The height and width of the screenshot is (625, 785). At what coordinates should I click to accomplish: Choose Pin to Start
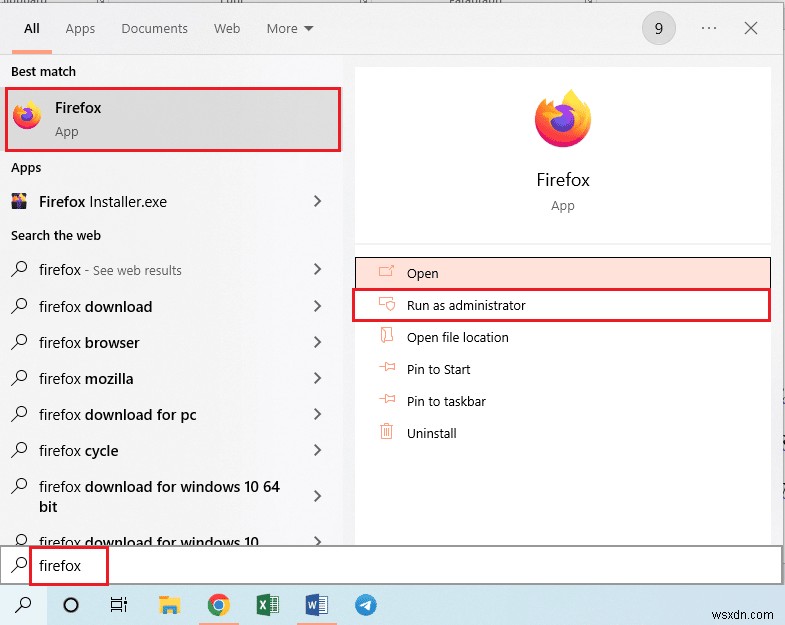point(563,369)
